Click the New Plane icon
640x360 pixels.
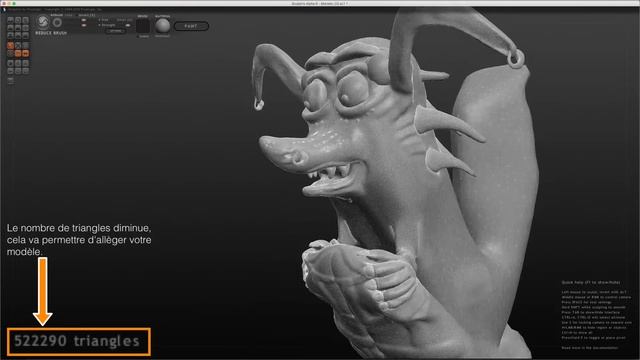[x=18, y=63]
